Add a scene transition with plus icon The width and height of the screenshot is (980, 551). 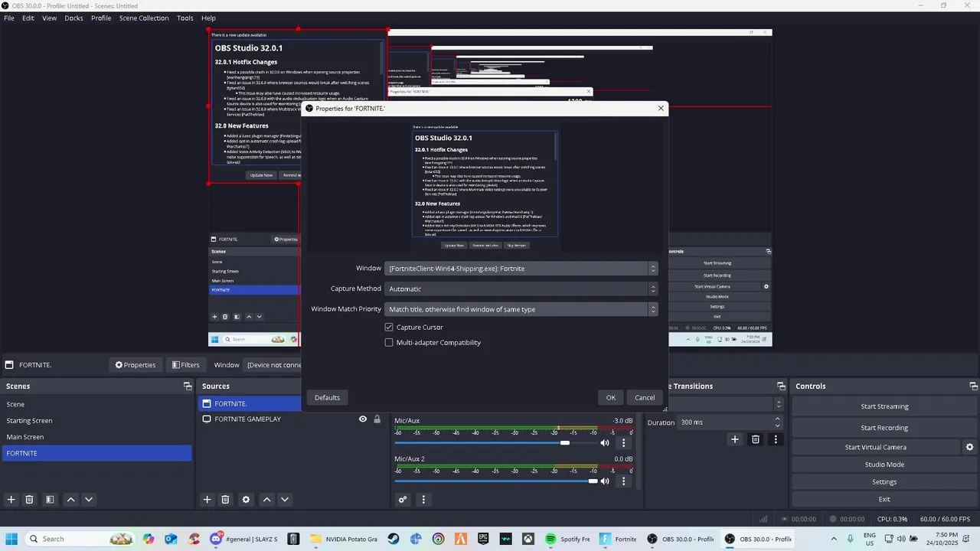(735, 439)
